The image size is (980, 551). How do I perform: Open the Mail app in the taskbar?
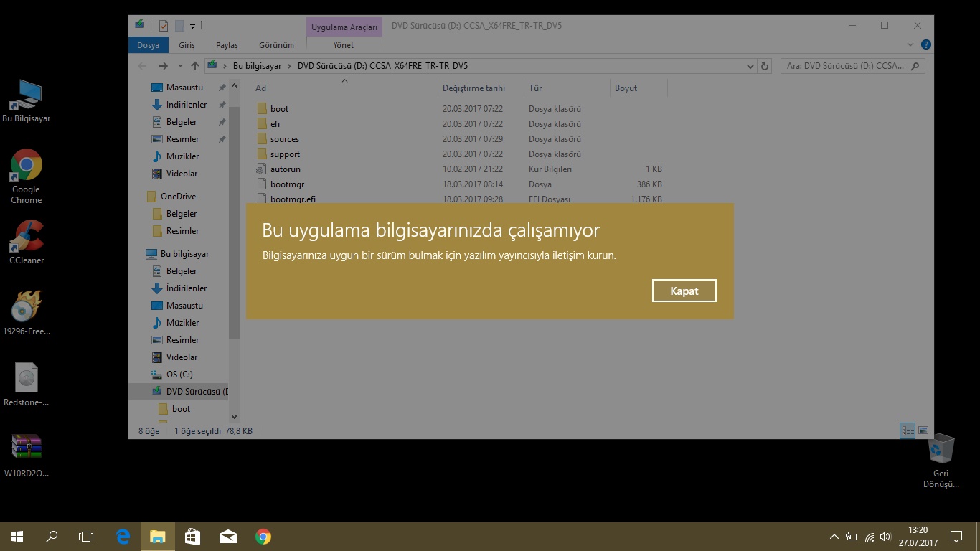228,537
